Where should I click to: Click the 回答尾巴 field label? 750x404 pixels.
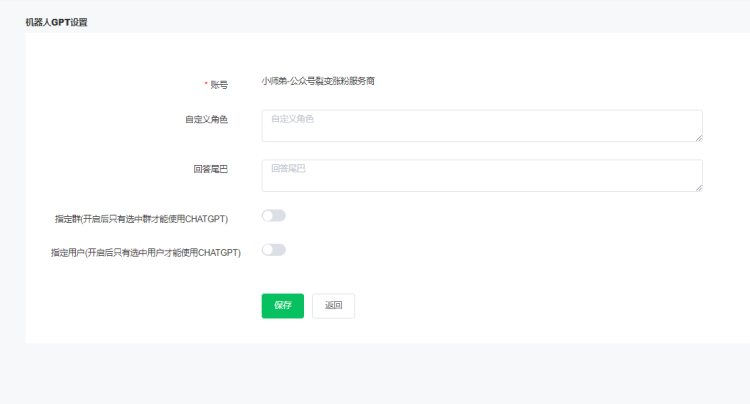click(210, 169)
